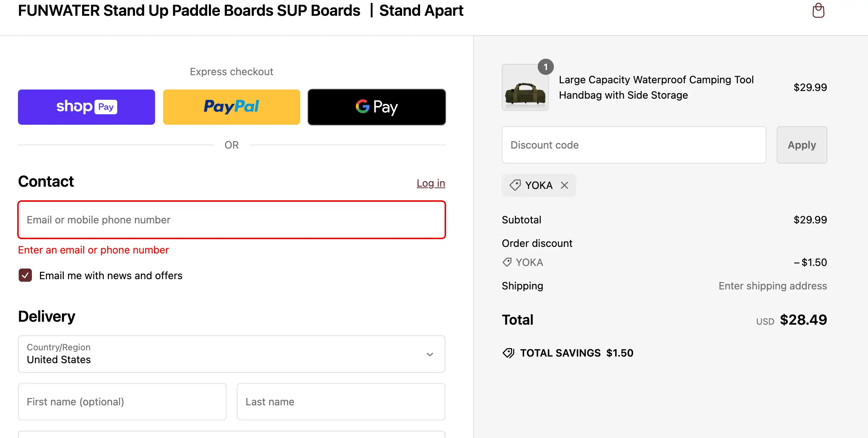The height and width of the screenshot is (438, 868).
Task: Uncheck Email me with news and offers
Action: click(x=25, y=275)
